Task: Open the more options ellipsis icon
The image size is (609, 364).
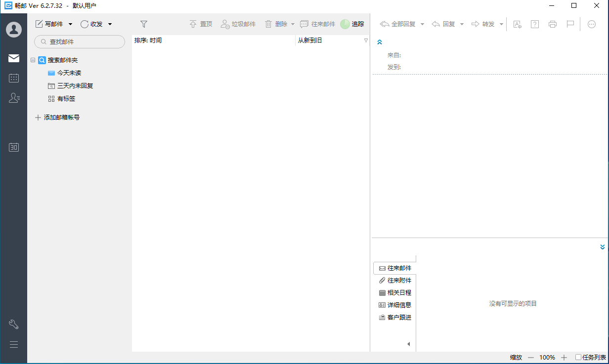Action: tap(592, 24)
